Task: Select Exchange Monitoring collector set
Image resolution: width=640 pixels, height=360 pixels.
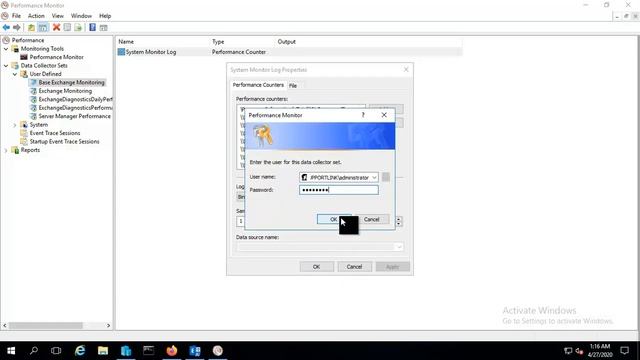Action: [x=65, y=91]
